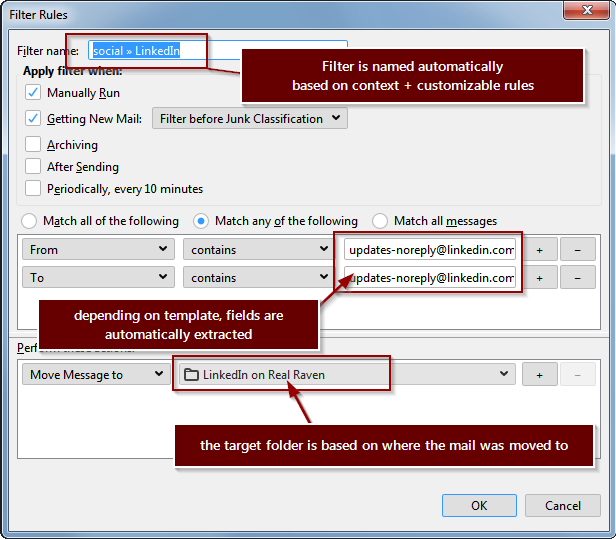Click the From row email value field

click(430, 249)
